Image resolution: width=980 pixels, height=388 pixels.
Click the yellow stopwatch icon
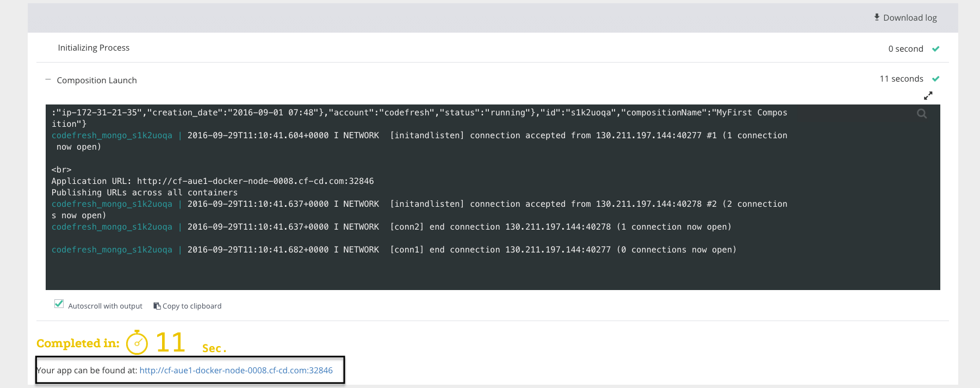[137, 343]
